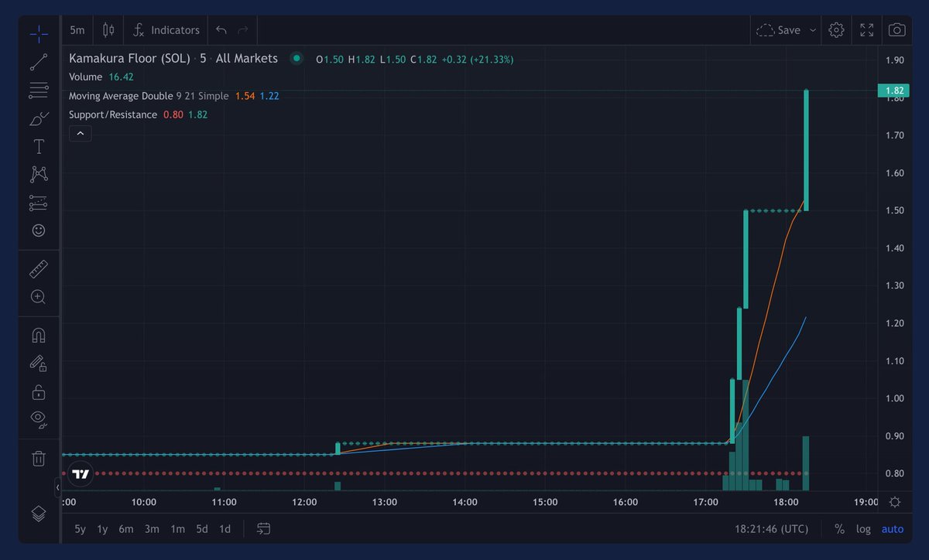Click the Kamakura Floor (SOL) symbol title
The image size is (929, 560).
[x=129, y=58]
